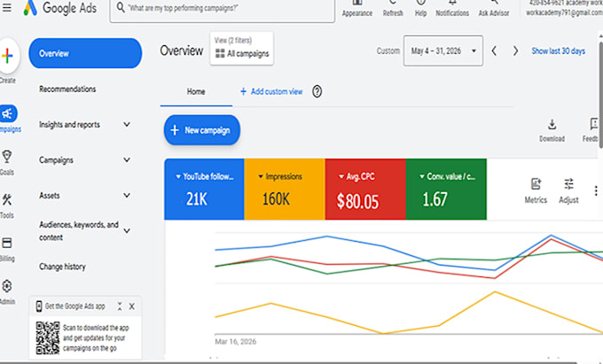Click the custom view help question icon
This screenshot has height=364, width=603.
(317, 92)
